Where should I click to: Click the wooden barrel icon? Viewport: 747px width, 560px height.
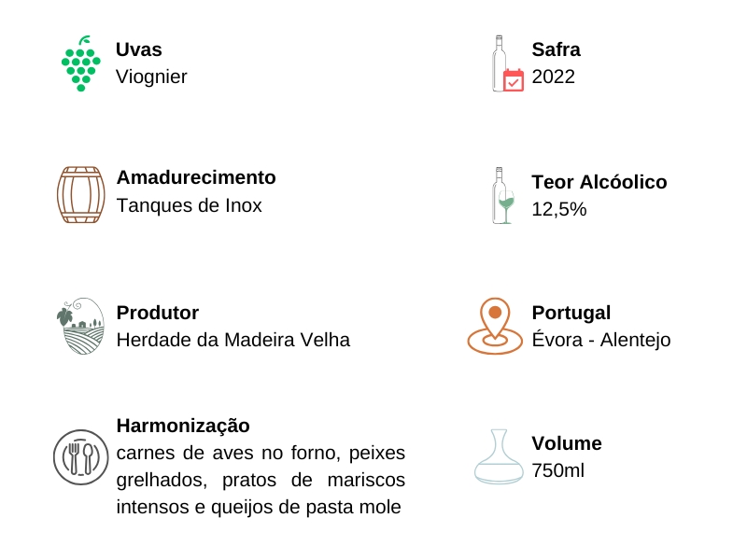click(x=80, y=195)
